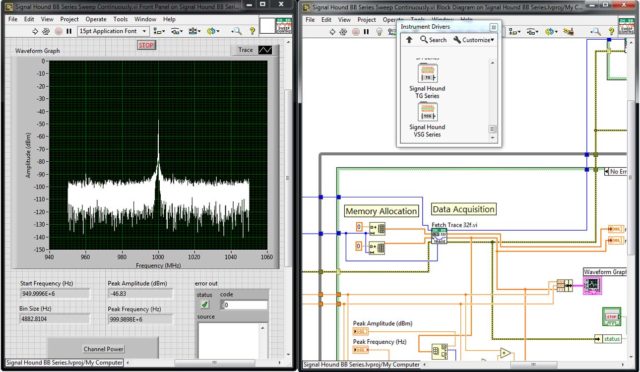Select the Fetch Trace 32f.vi node

click(x=439, y=236)
